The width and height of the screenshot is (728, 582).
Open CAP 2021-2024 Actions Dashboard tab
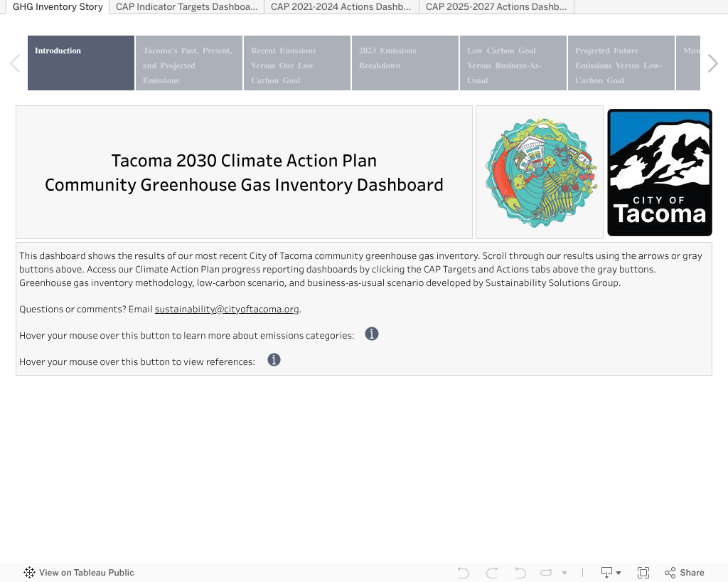coord(341,7)
